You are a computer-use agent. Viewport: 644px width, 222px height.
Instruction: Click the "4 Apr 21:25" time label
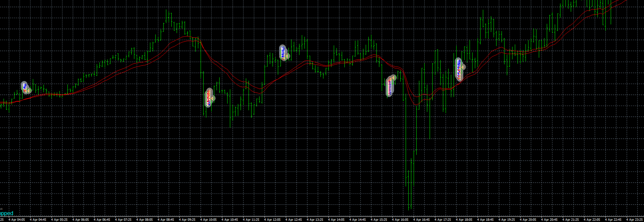point(570,220)
